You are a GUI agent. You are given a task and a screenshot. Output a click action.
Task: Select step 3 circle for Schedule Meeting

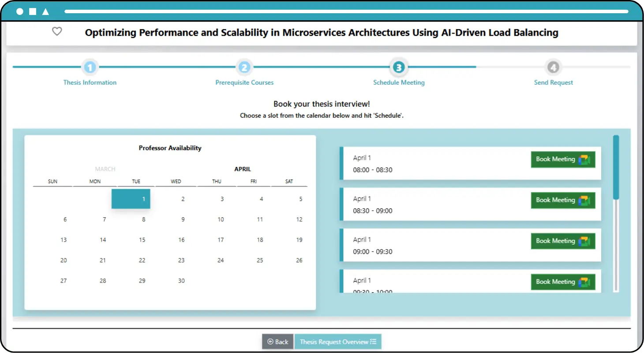[x=399, y=67]
